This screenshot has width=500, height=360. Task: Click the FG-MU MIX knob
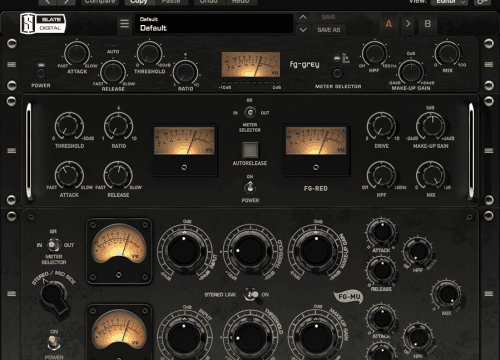pos(447,294)
